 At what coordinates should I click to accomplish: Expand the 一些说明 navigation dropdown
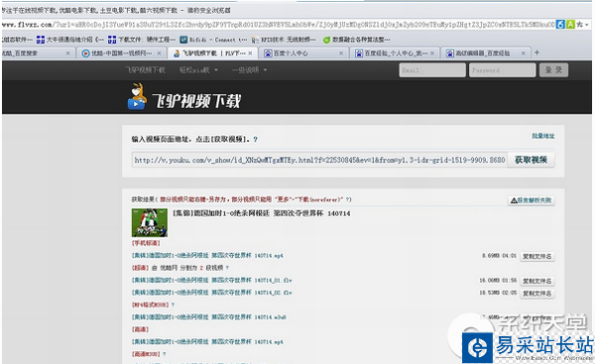click(x=249, y=69)
